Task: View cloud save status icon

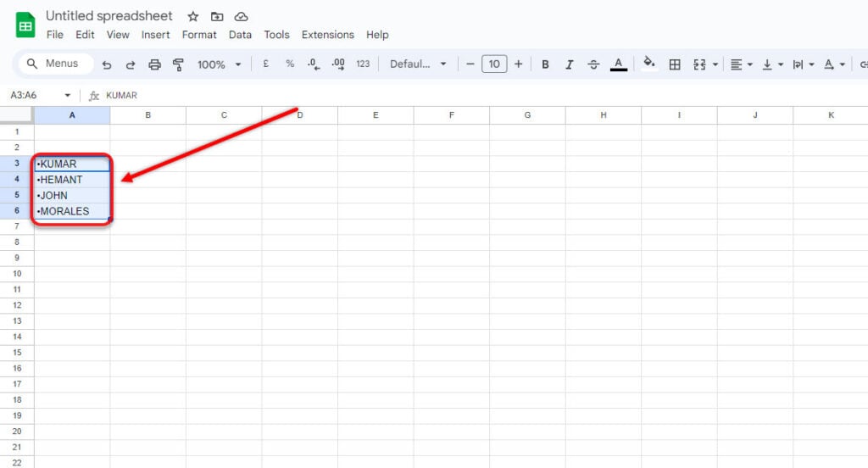Action: [x=241, y=17]
